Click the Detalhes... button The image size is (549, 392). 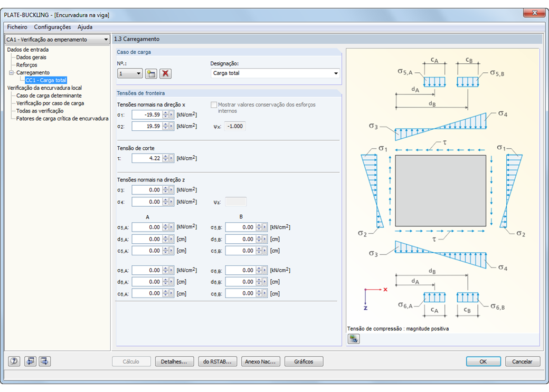tap(174, 362)
